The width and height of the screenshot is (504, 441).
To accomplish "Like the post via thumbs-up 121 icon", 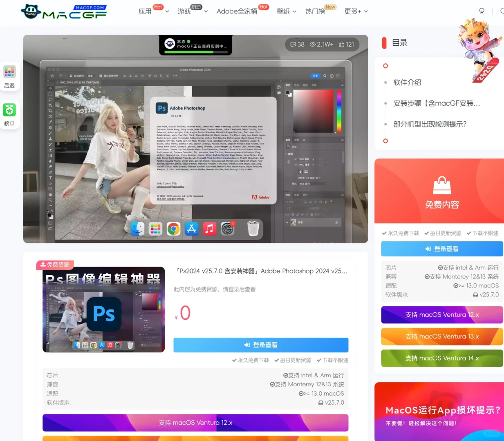I will coord(342,44).
